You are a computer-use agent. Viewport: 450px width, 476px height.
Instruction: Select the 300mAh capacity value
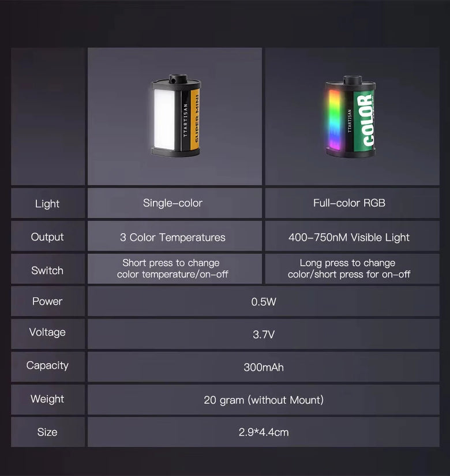tap(264, 368)
